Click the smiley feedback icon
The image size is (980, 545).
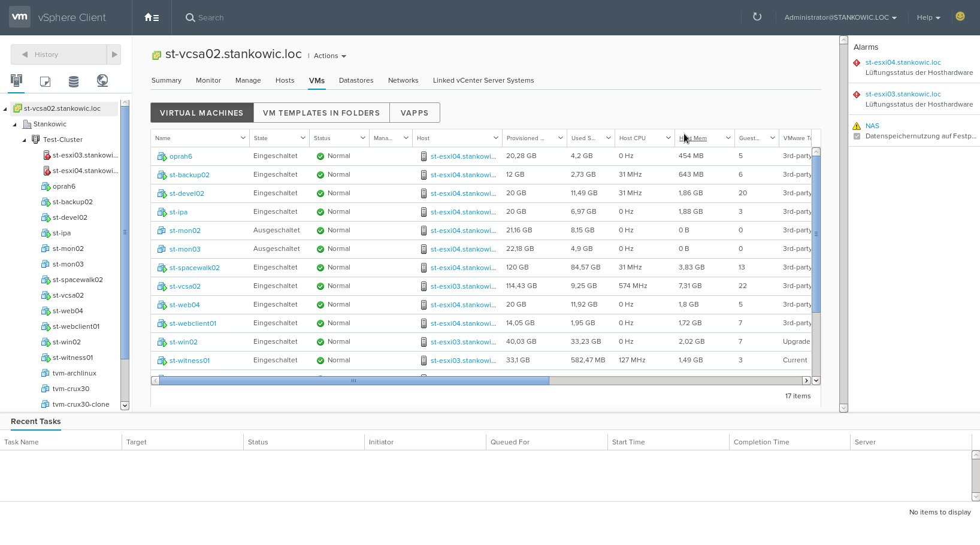pos(960,17)
